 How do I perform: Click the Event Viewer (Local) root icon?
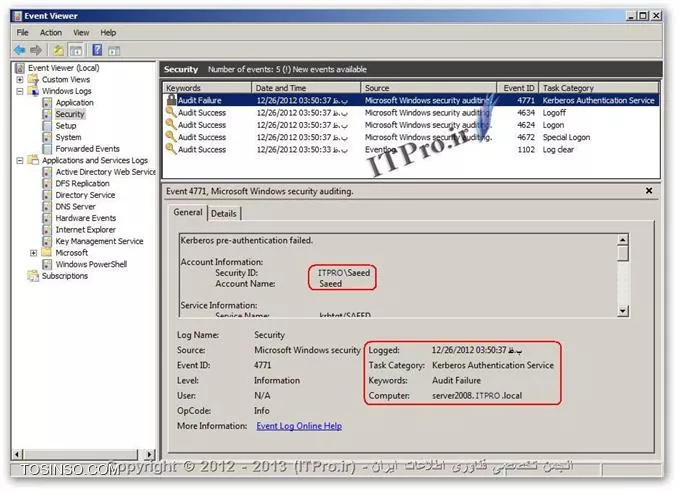point(20,68)
